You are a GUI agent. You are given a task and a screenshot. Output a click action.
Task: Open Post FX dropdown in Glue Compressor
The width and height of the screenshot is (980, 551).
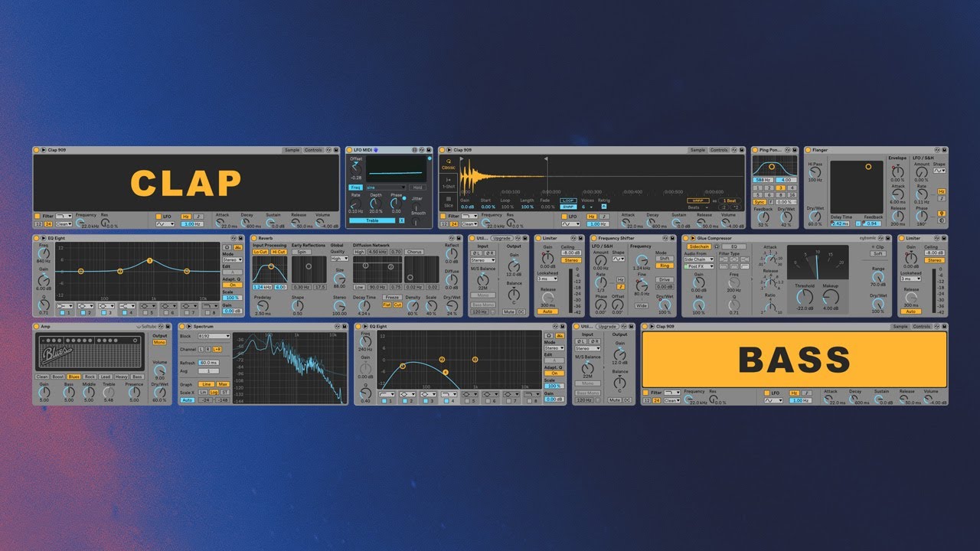coord(699,266)
